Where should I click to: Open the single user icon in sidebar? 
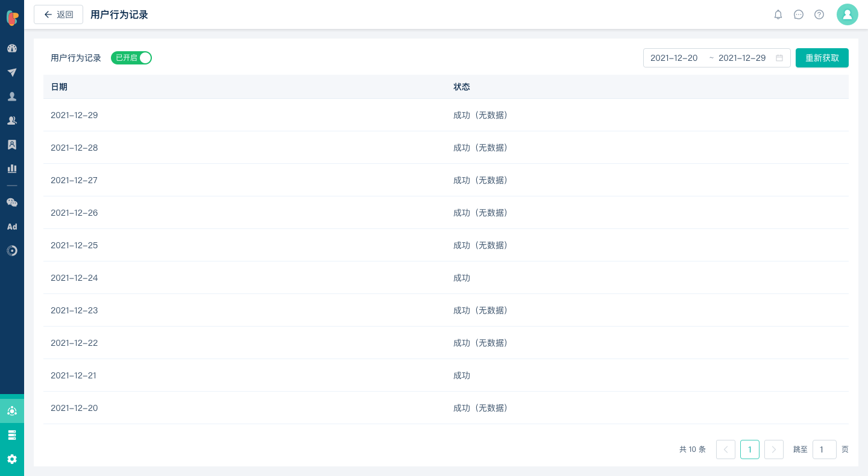coord(12,96)
